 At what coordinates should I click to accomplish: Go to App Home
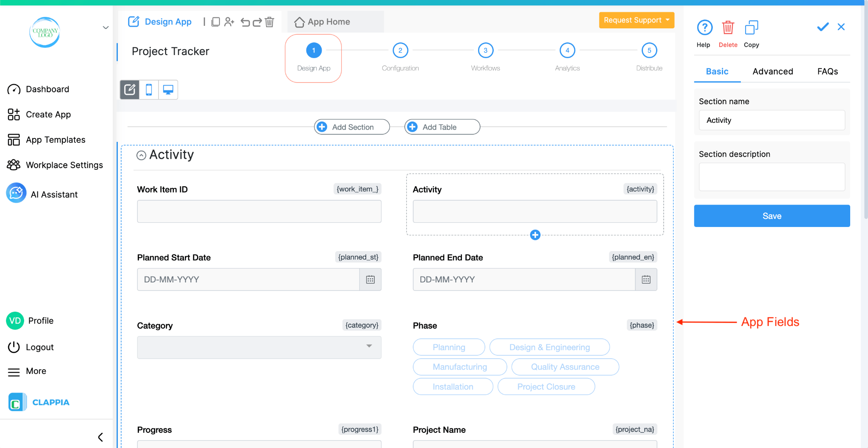pyautogui.click(x=323, y=22)
